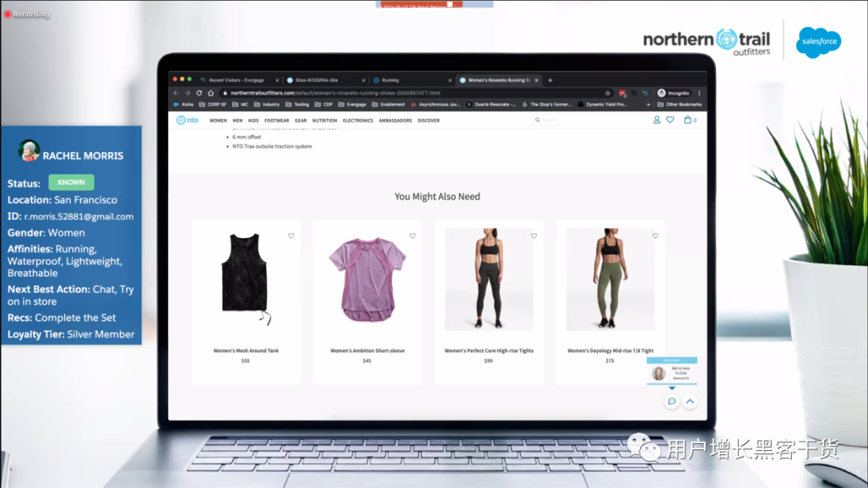Bookmark page with the star icon

[x=608, y=93]
